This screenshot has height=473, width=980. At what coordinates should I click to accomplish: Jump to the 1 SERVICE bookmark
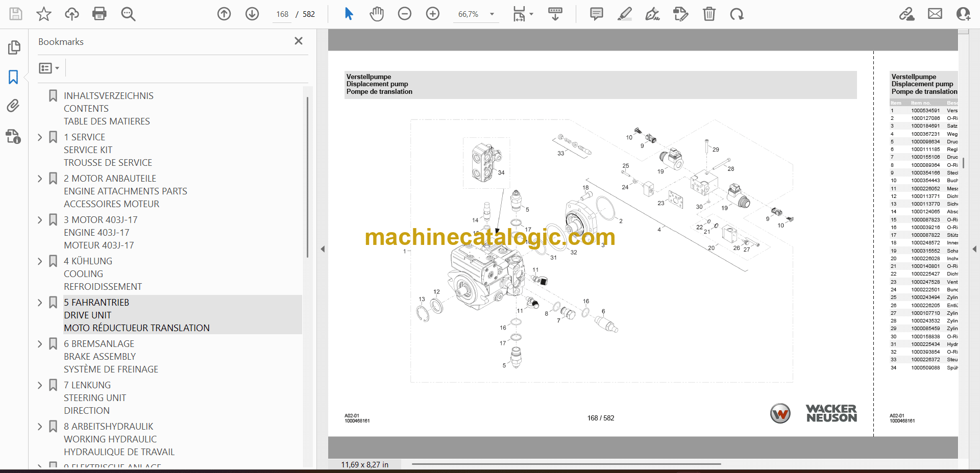pyautogui.click(x=108, y=150)
